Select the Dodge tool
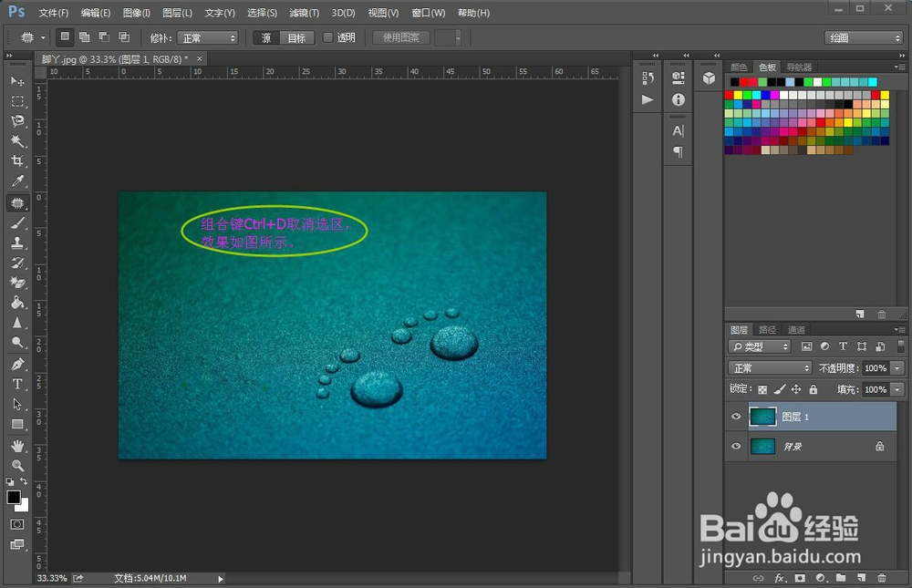The width and height of the screenshot is (912, 588). 17,343
